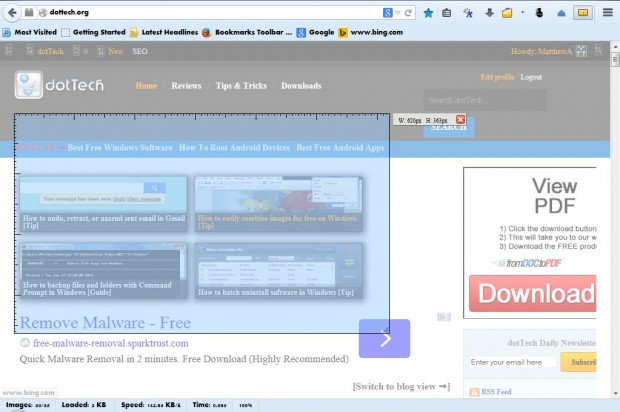
Task: Click the purple ad arrow button
Action: pyautogui.click(x=384, y=338)
